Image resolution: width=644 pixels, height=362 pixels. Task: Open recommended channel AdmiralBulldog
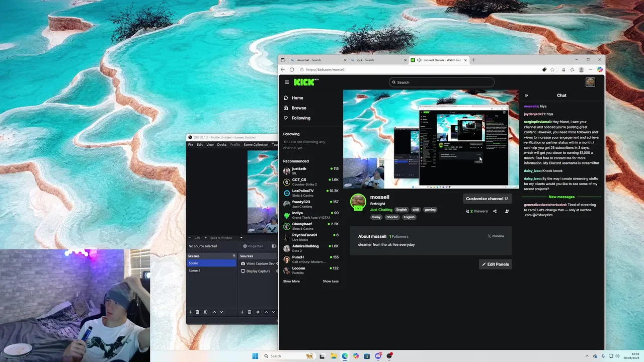[x=310, y=248]
